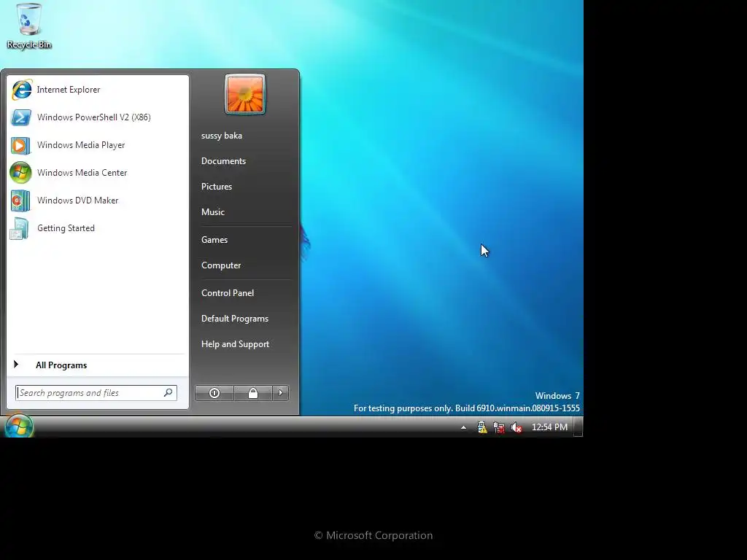Open Pictures from Start menu
This screenshot has width=747, height=560.
coord(216,187)
